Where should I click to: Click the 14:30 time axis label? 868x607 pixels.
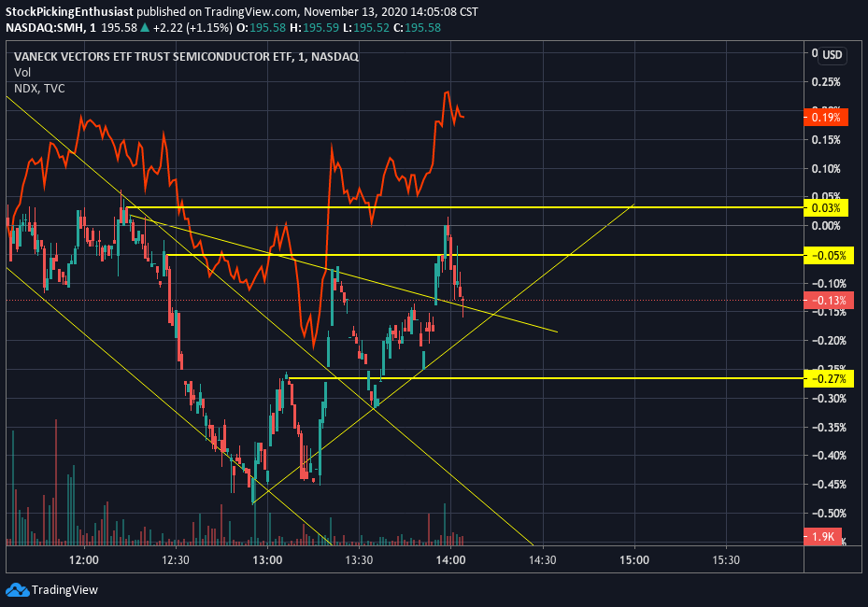(x=543, y=560)
